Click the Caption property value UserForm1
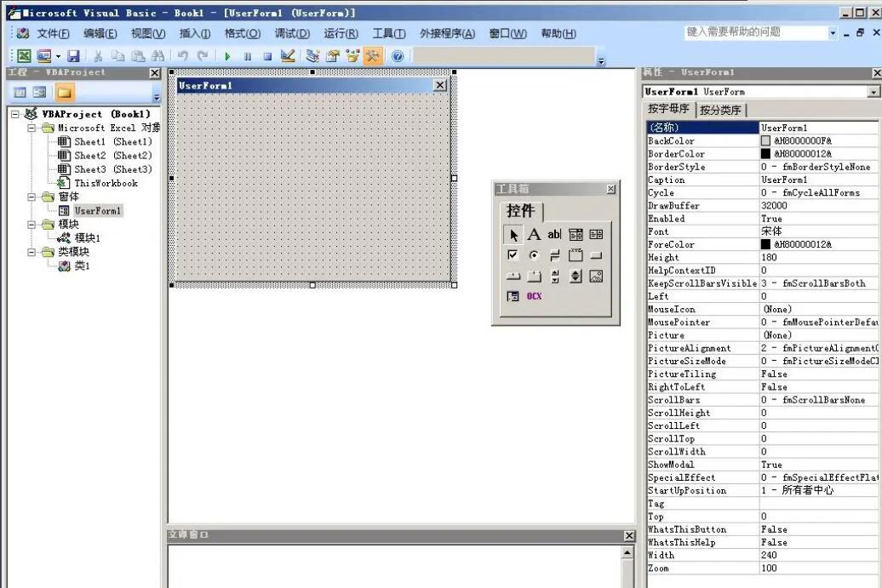 click(818, 180)
